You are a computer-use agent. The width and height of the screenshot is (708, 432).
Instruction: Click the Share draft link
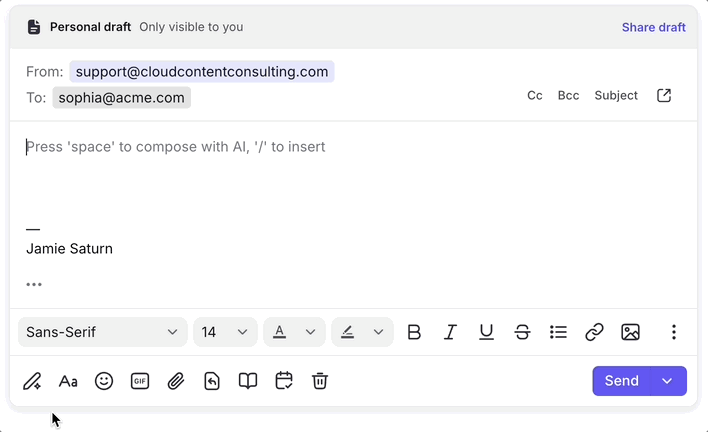point(653,27)
